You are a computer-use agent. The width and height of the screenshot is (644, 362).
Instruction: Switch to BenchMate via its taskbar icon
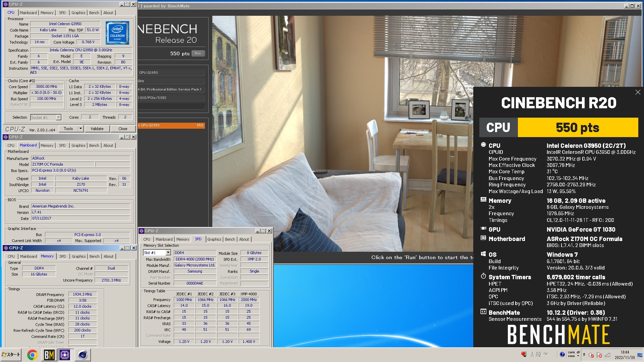[x=49, y=355]
